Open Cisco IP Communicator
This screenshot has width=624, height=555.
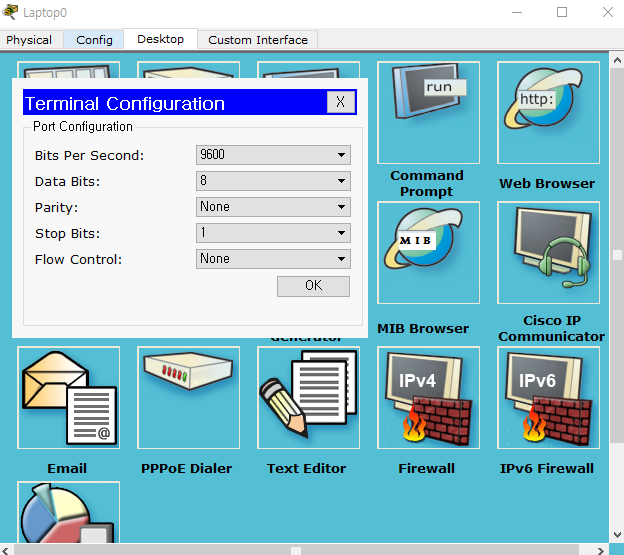(x=548, y=253)
